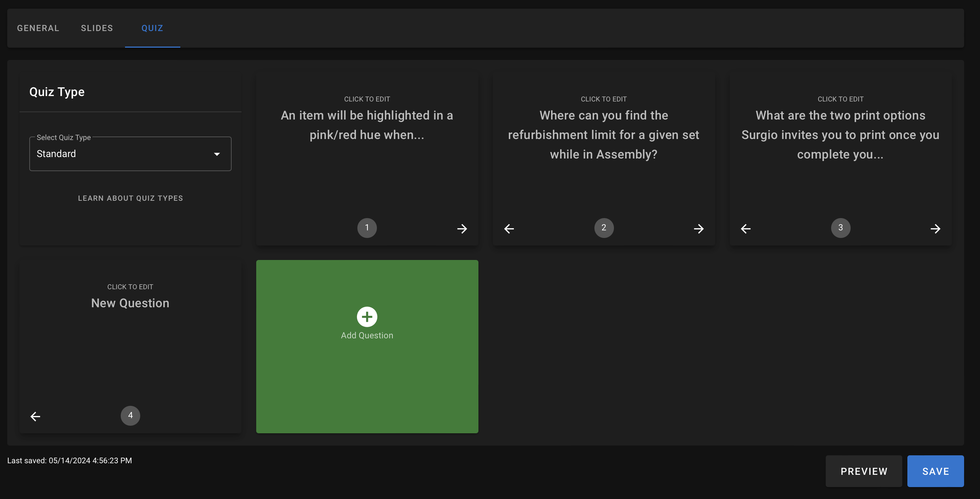Image resolution: width=980 pixels, height=499 pixels.
Task: Move question 4 left with arrow
Action: 35,416
